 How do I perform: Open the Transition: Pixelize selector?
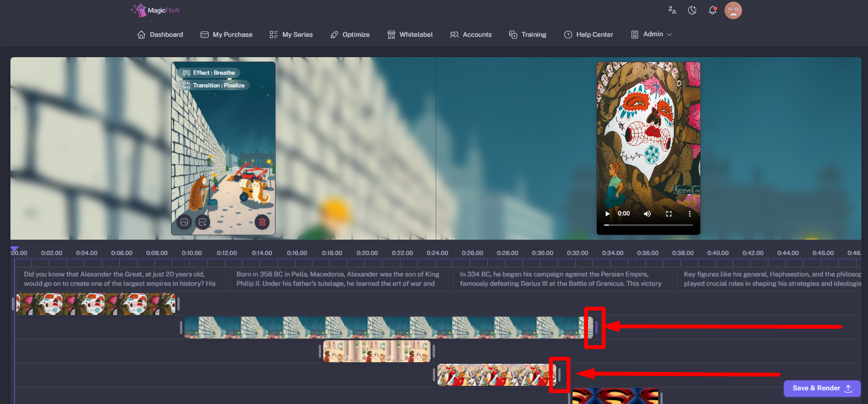[213, 85]
